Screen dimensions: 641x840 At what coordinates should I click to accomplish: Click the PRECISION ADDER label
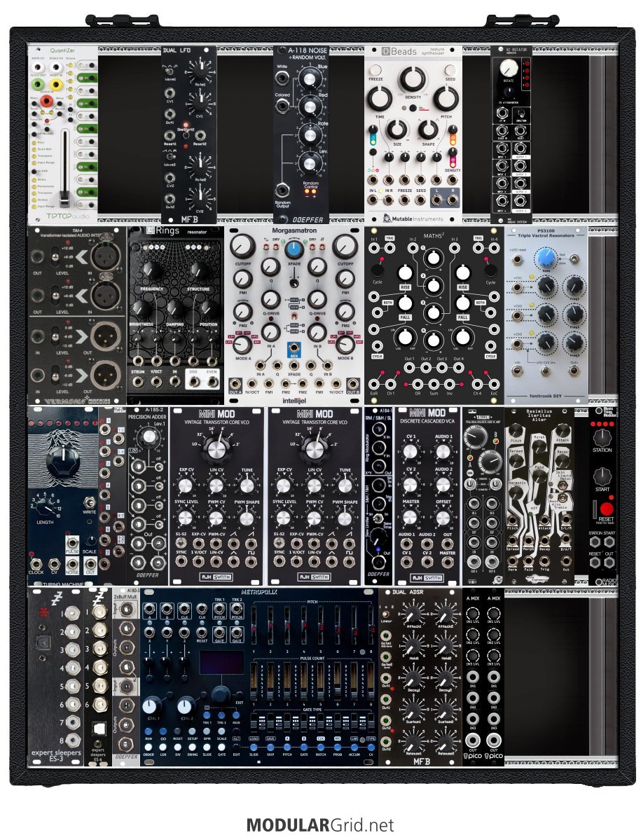pos(147,417)
